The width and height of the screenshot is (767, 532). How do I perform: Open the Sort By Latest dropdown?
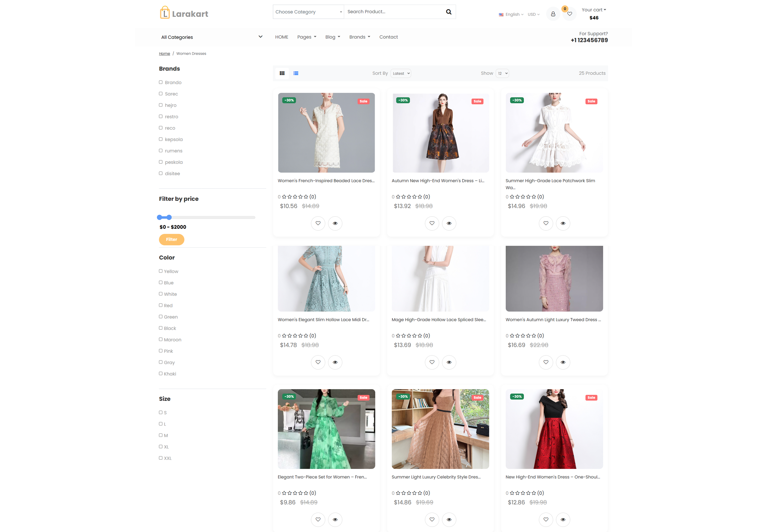401,73
